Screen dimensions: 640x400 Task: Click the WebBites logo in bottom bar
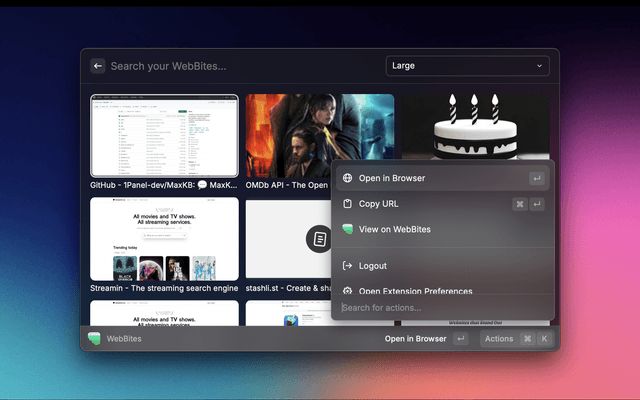click(95, 339)
